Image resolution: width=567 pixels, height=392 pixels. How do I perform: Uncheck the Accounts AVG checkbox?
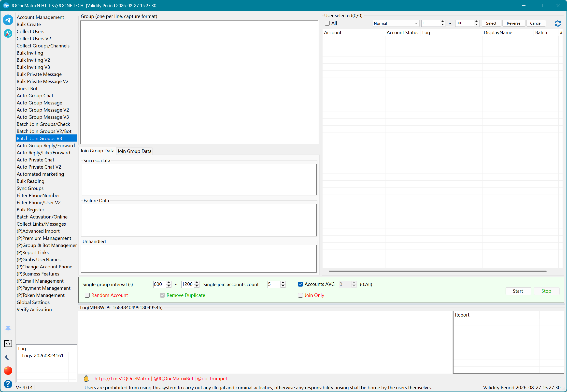[300, 284]
